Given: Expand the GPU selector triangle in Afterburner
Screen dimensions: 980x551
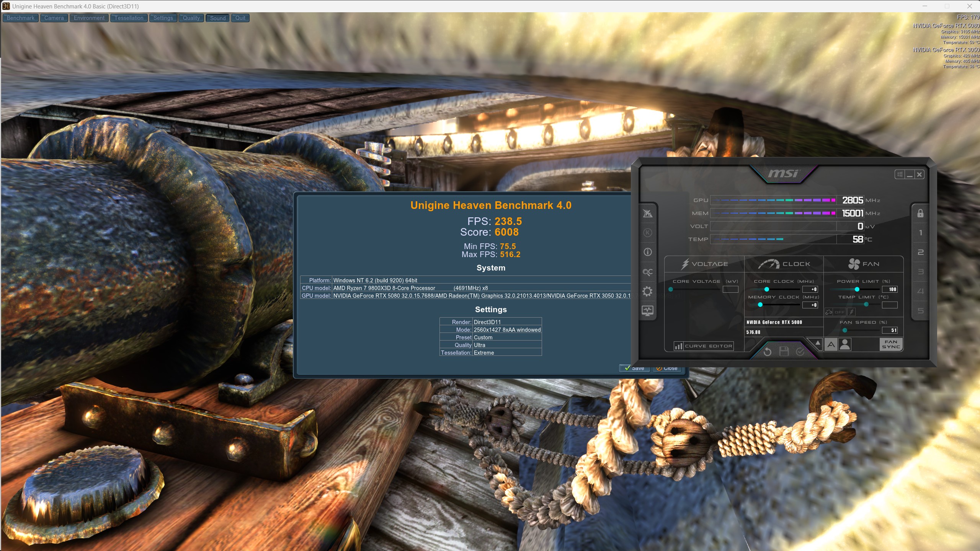Looking at the screenshot, I should pos(818,343).
